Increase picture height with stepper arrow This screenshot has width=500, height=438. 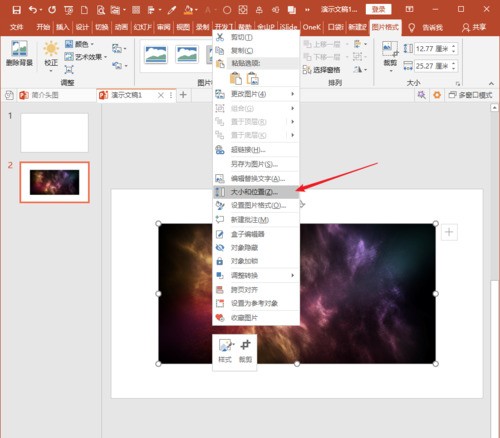tap(453, 46)
